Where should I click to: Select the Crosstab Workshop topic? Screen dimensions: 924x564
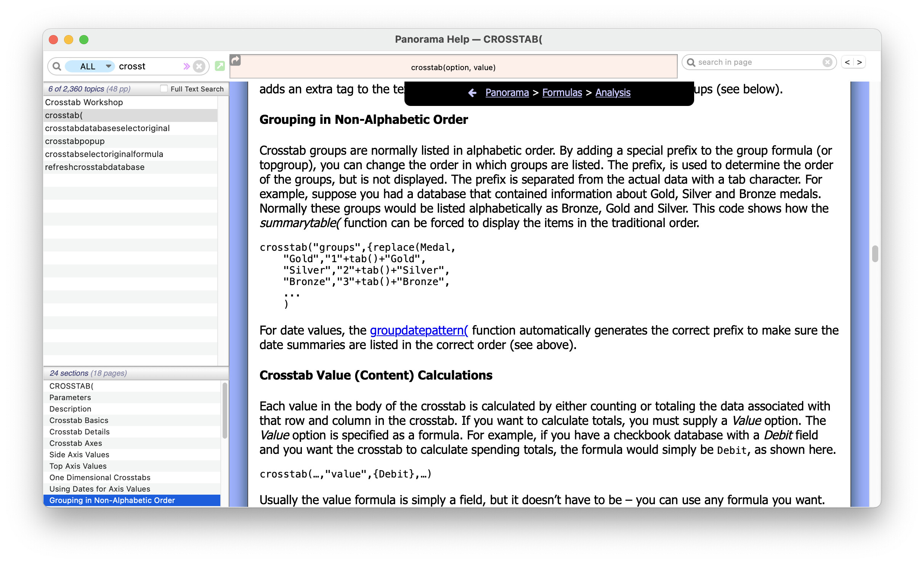point(130,102)
